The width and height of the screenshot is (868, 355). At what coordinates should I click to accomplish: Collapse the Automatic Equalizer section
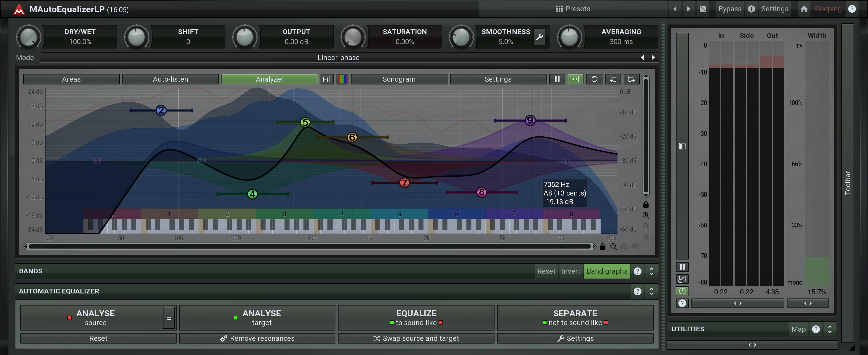651,291
